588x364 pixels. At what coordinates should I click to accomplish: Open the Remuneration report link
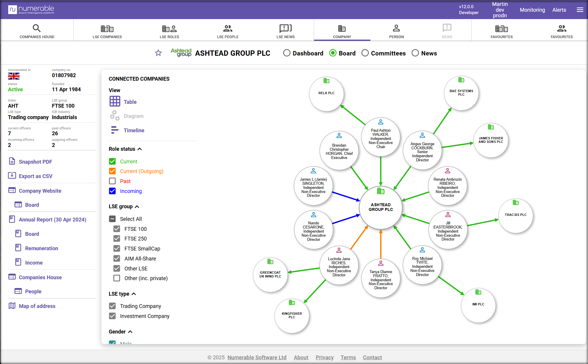41,248
